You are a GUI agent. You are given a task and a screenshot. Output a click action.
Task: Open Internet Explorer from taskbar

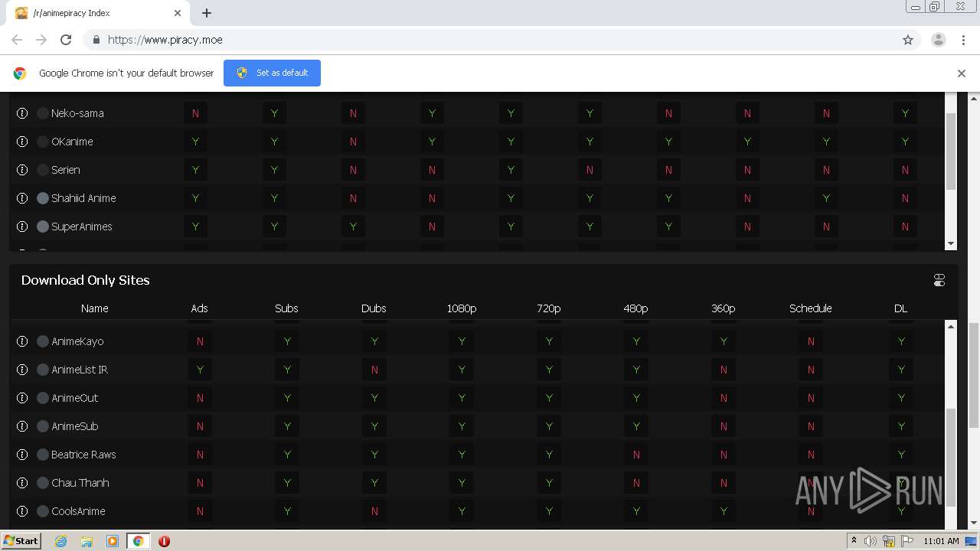point(60,541)
